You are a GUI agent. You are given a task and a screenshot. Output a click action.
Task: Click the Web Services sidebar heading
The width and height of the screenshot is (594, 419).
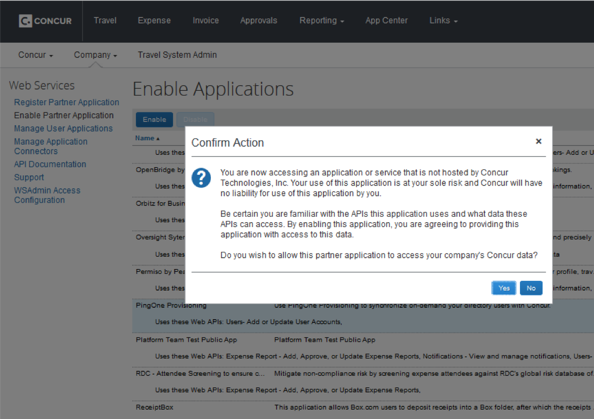[x=42, y=86]
